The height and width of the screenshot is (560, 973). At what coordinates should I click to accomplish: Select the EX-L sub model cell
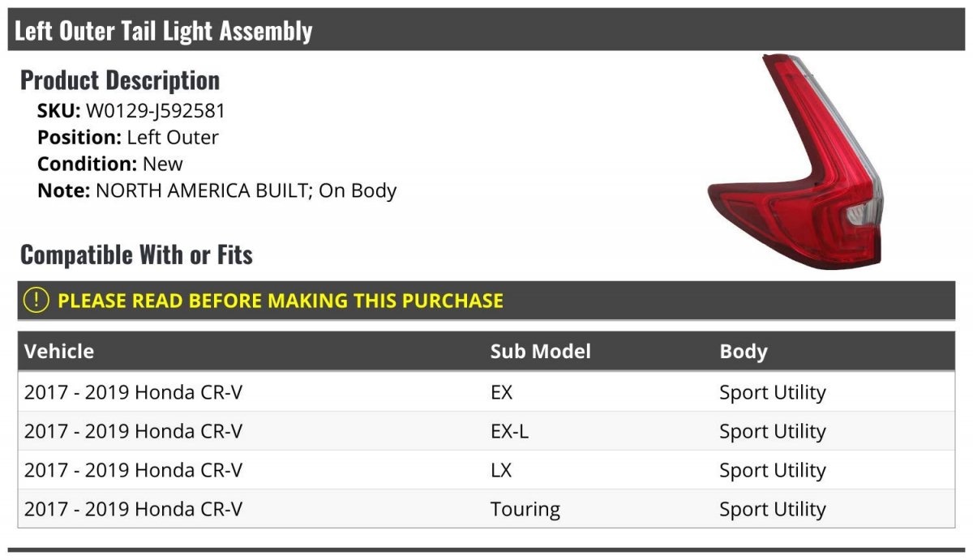click(509, 431)
